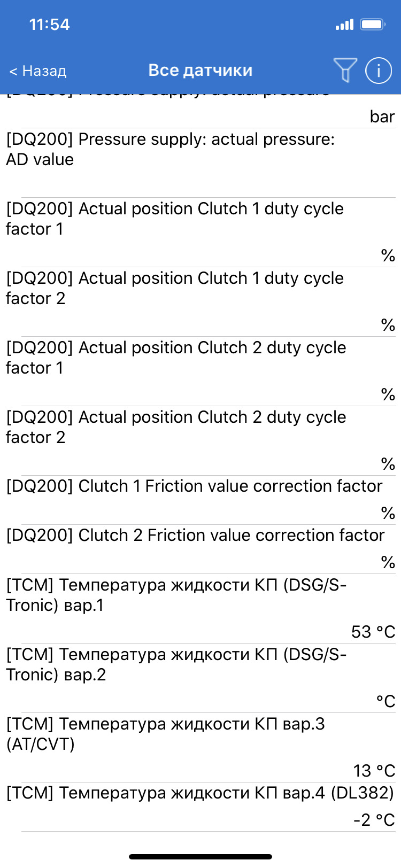Open the sensor filter funnel icon
Image resolution: width=401 pixels, height=868 pixels.
345,70
